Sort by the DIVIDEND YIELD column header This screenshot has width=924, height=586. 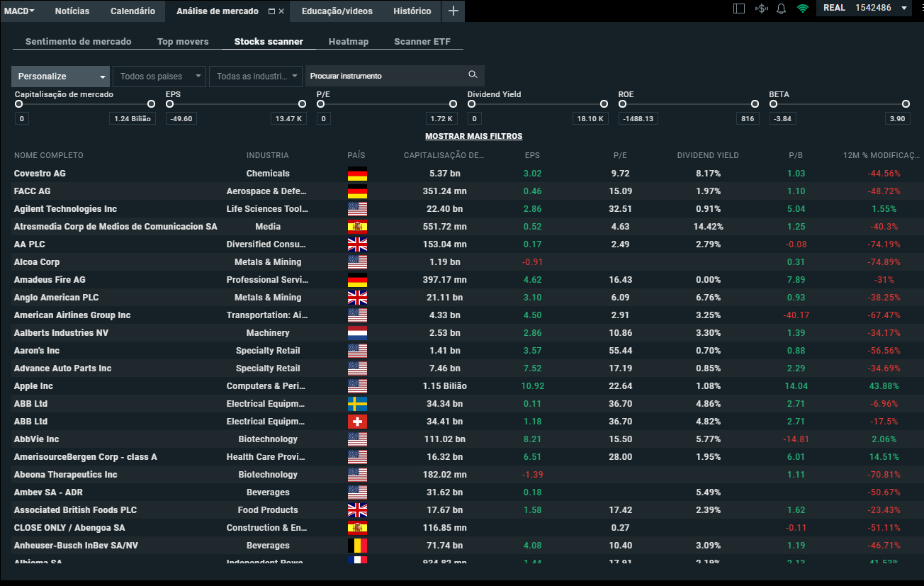coord(708,155)
